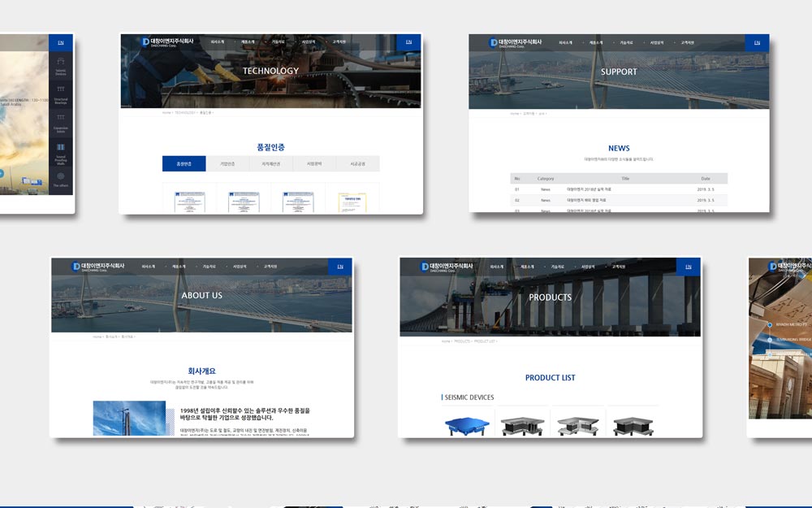Select the active 품질인증 tab under Technology
812x508 pixels.
184,163
